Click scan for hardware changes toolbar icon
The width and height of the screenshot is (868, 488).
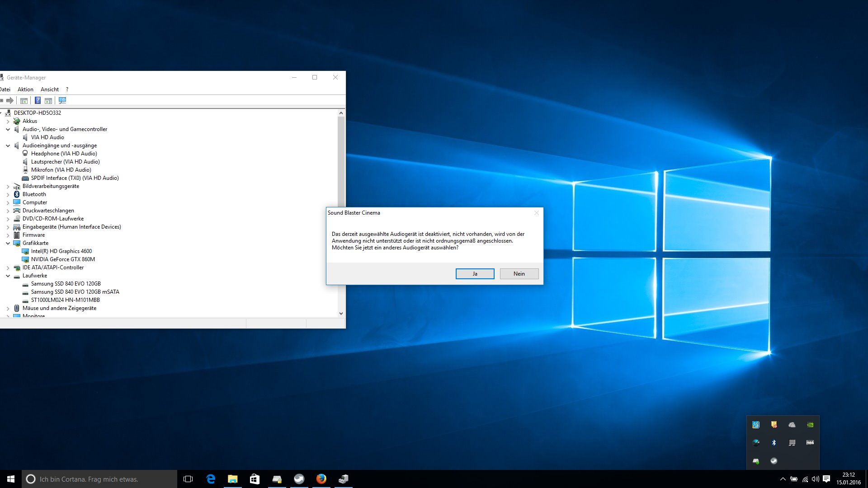pos(62,100)
